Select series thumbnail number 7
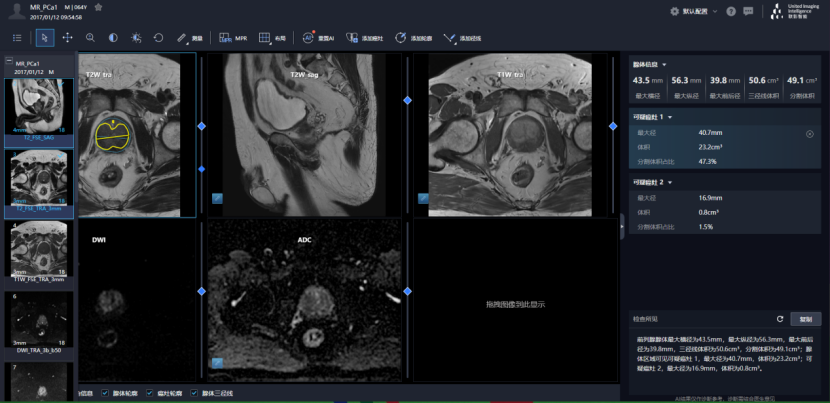The height and width of the screenshot is (403, 830). (39, 381)
